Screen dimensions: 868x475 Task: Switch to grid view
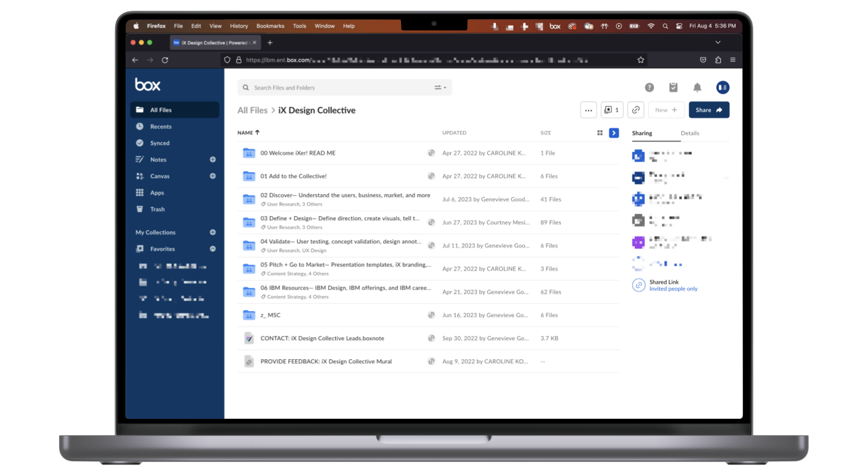coord(599,133)
